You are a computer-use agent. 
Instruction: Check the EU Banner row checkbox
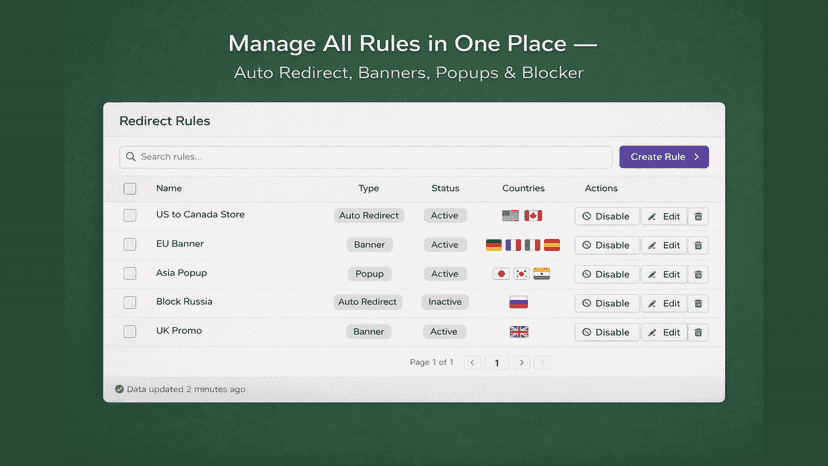pos(130,245)
